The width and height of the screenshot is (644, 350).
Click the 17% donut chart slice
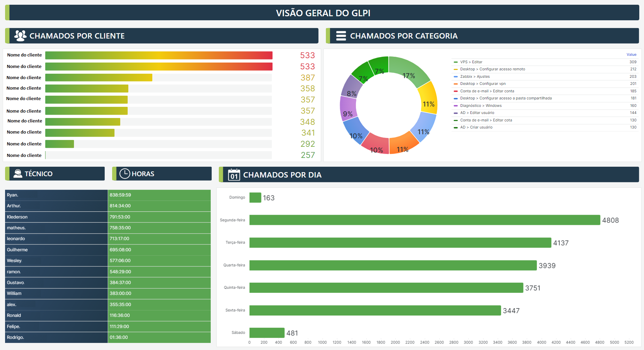coord(409,71)
